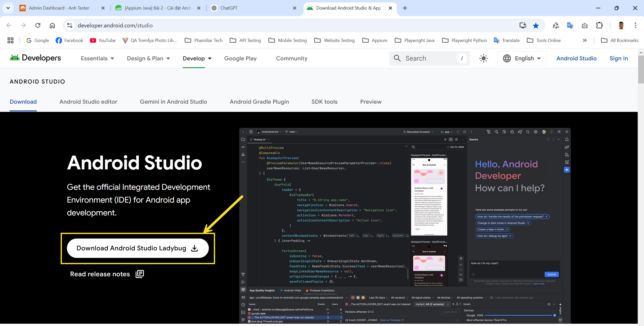Image resolution: width=644 pixels, height=326 pixels.
Task: Click Download Android Studio Ladybug button
Action: click(x=138, y=248)
